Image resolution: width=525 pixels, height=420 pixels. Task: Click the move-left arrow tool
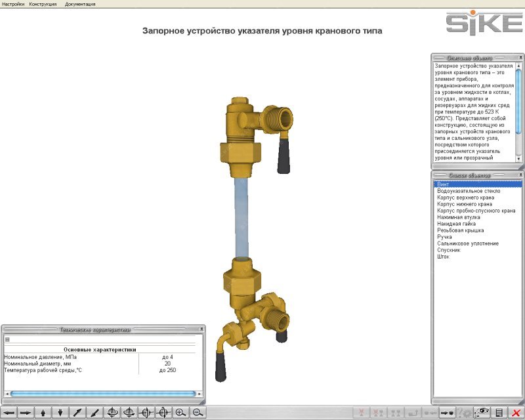[9, 413]
